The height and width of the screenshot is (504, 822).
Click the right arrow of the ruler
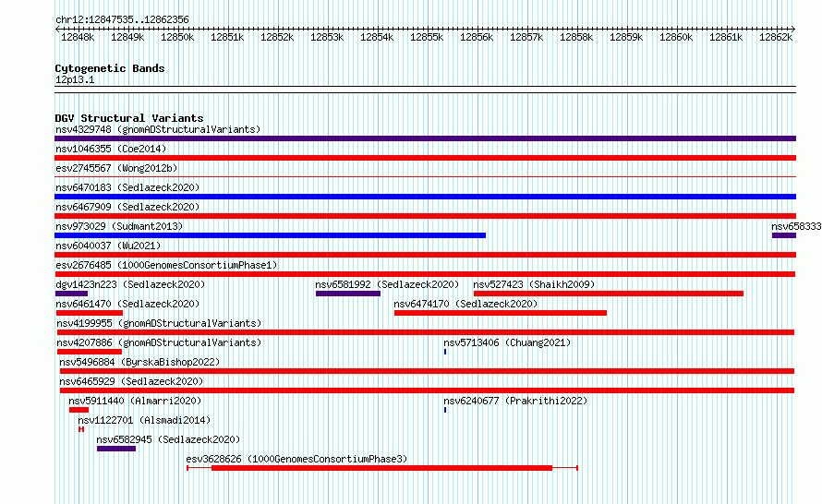tap(793, 29)
